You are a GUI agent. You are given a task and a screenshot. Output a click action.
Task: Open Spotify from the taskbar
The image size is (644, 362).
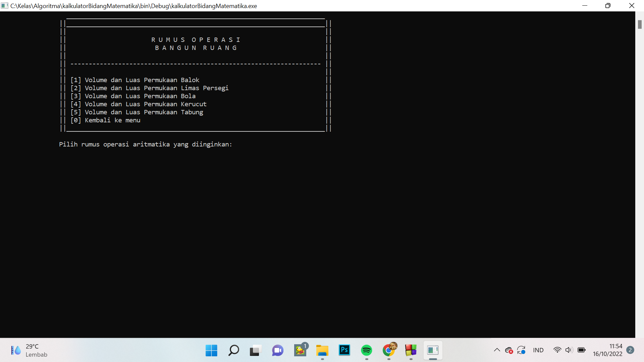click(x=366, y=351)
